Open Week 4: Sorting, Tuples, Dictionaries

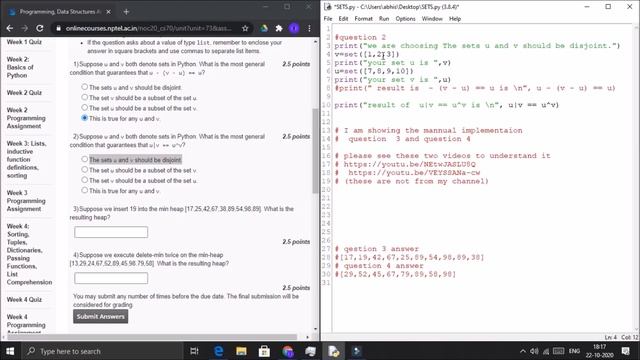pos(29,254)
